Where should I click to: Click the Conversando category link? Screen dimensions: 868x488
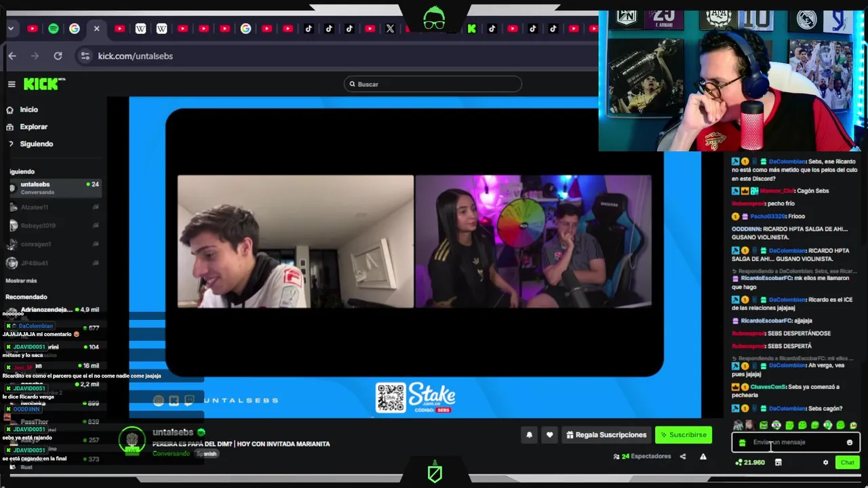(x=171, y=453)
